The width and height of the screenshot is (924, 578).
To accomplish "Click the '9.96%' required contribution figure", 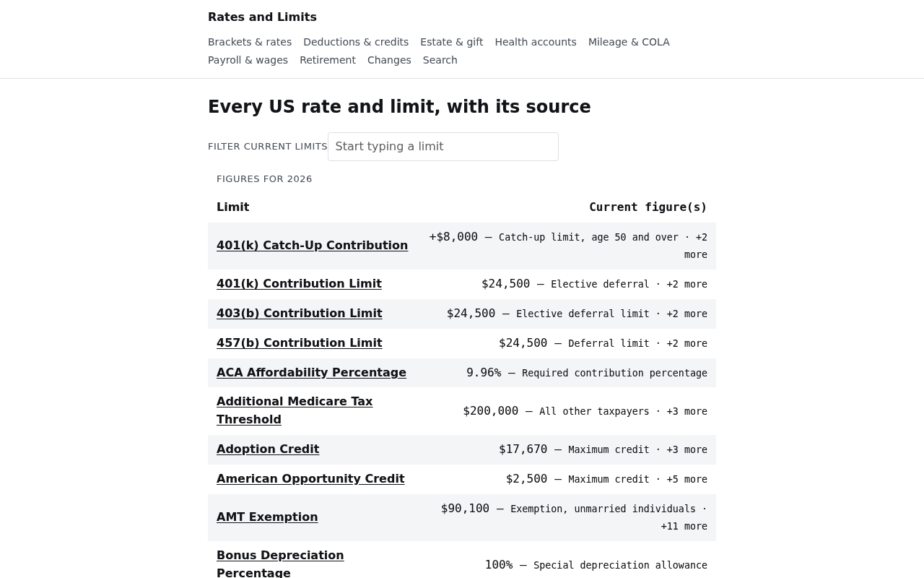I will (484, 373).
